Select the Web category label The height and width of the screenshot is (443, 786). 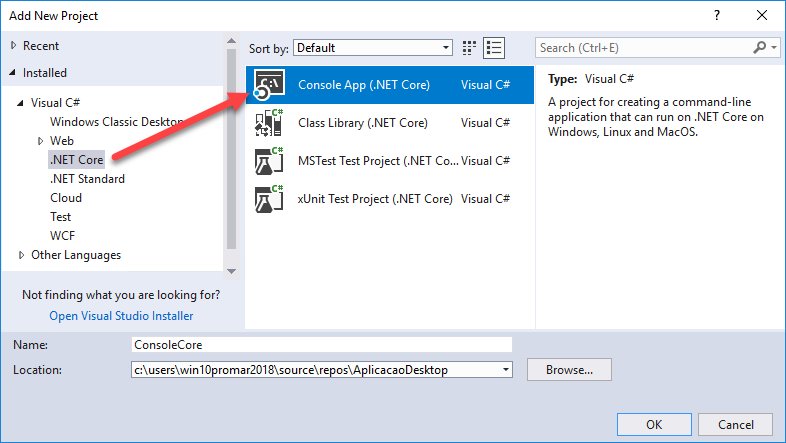point(62,141)
